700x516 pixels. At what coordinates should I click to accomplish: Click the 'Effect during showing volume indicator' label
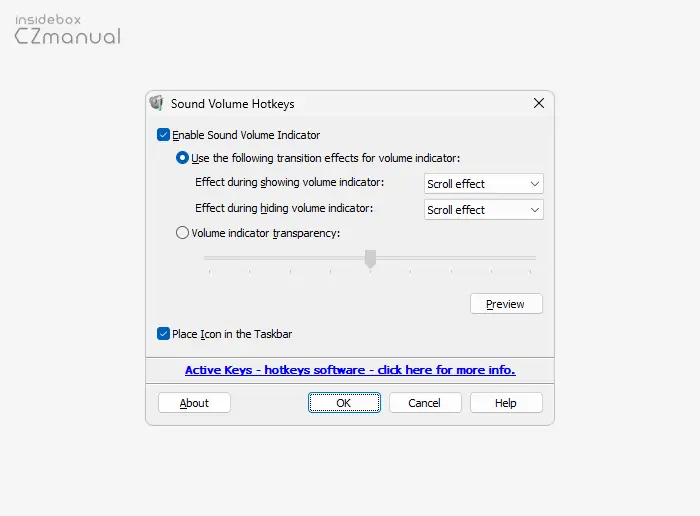pos(290,183)
